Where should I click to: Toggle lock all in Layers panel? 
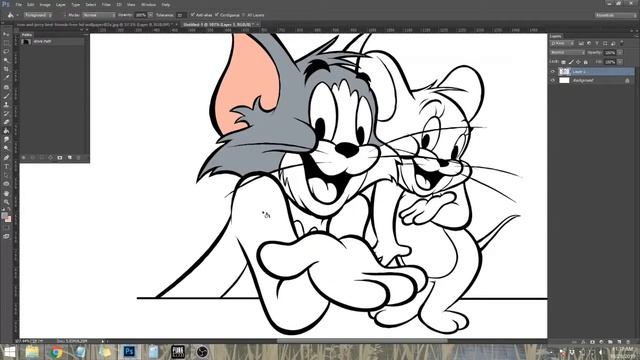pos(586,62)
